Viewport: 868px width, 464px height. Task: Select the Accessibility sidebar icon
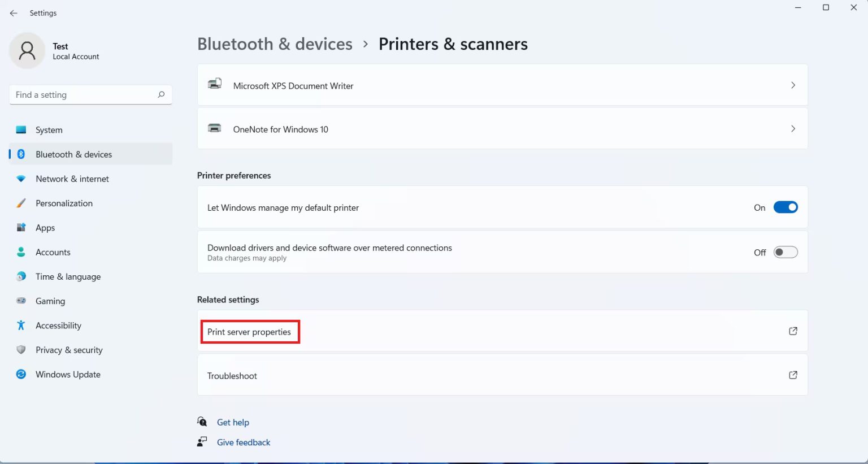point(21,325)
